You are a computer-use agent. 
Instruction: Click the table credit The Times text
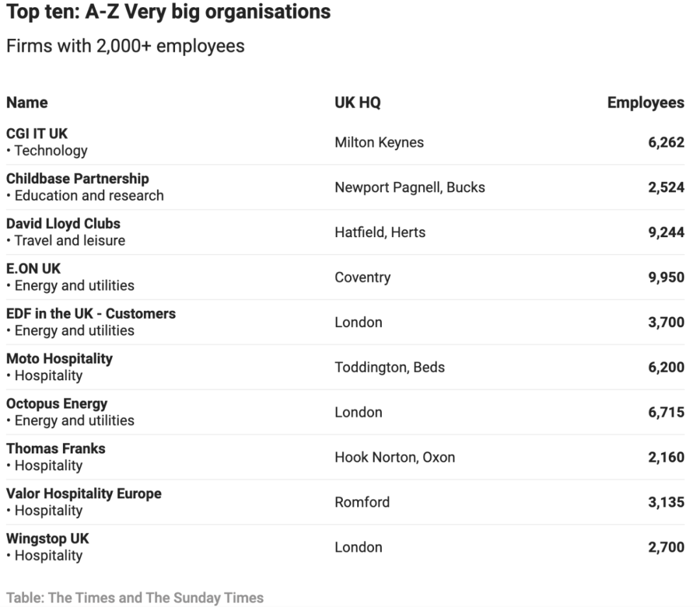point(135,598)
